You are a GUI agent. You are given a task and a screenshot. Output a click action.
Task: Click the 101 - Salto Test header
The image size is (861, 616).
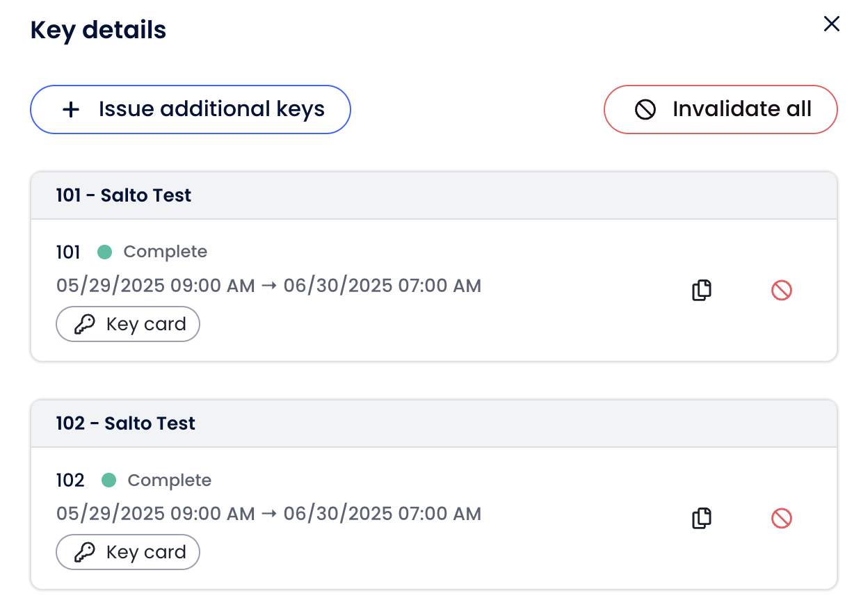point(124,195)
